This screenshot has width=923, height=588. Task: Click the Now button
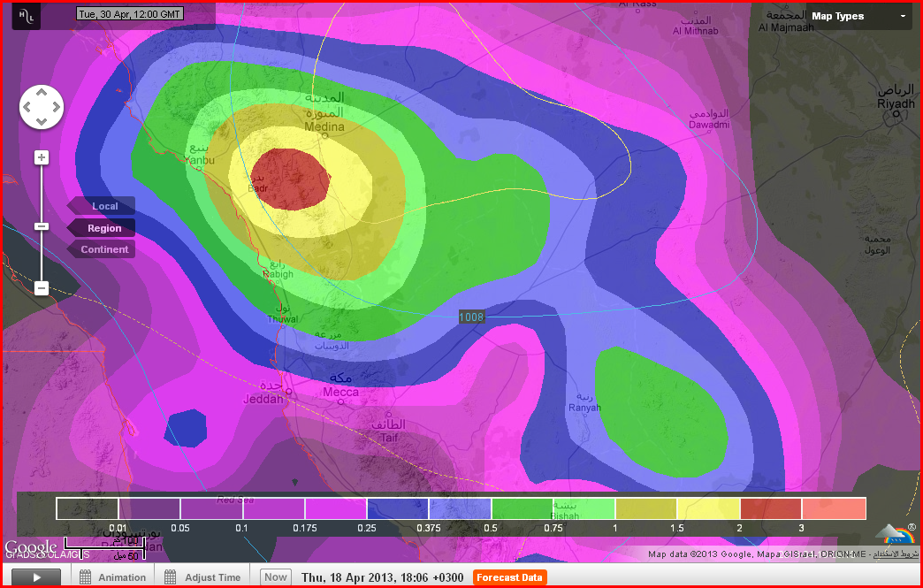(x=276, y=577)
